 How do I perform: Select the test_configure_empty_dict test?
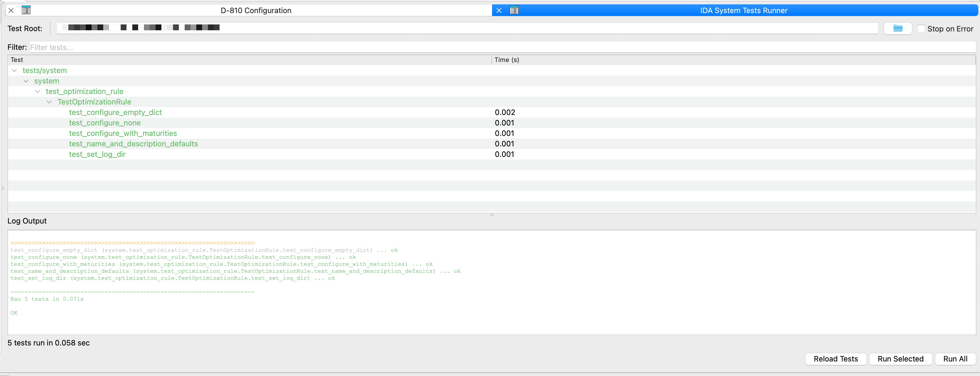point(115,112)
